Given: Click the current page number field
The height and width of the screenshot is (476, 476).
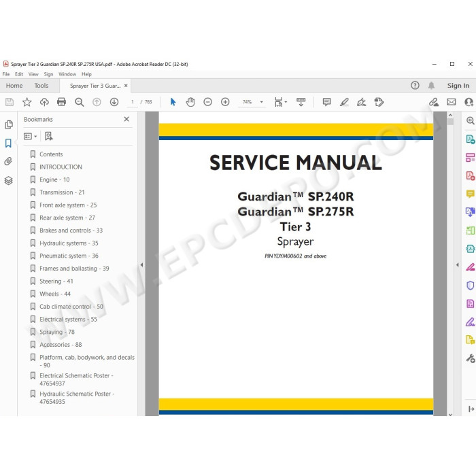Looking at the screenshot, I should pos(133,102).
